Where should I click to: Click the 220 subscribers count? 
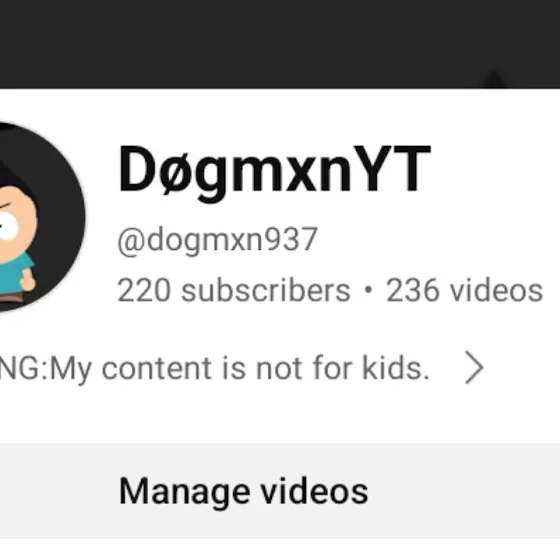coord(234,290)
